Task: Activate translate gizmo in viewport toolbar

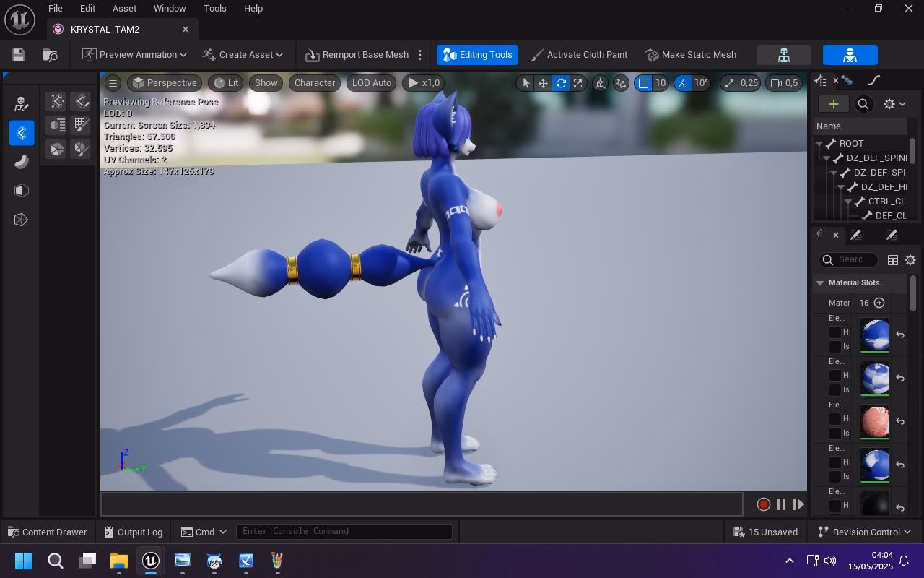Action: (x=543, y=83)
